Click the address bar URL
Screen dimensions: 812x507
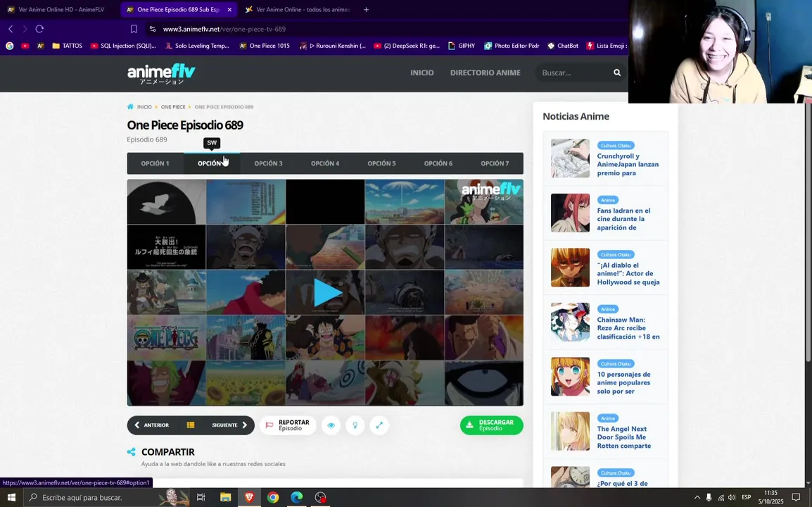pyautogui.click(x=224, y=29)
